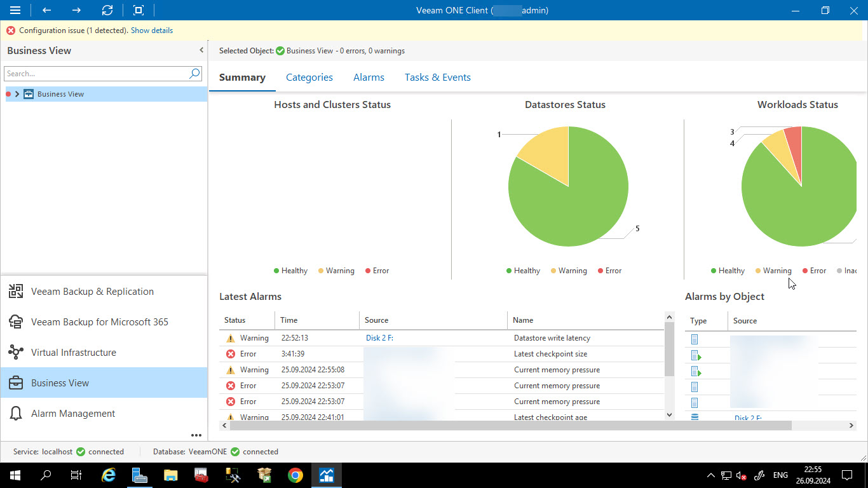868x488 pixels.
Task: Toggle Warning legend in Hosts and Clusters chart
Action: 336,271
